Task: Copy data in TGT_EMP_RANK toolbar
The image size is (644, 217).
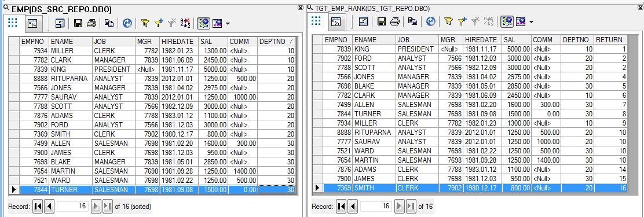Action: 412,21
